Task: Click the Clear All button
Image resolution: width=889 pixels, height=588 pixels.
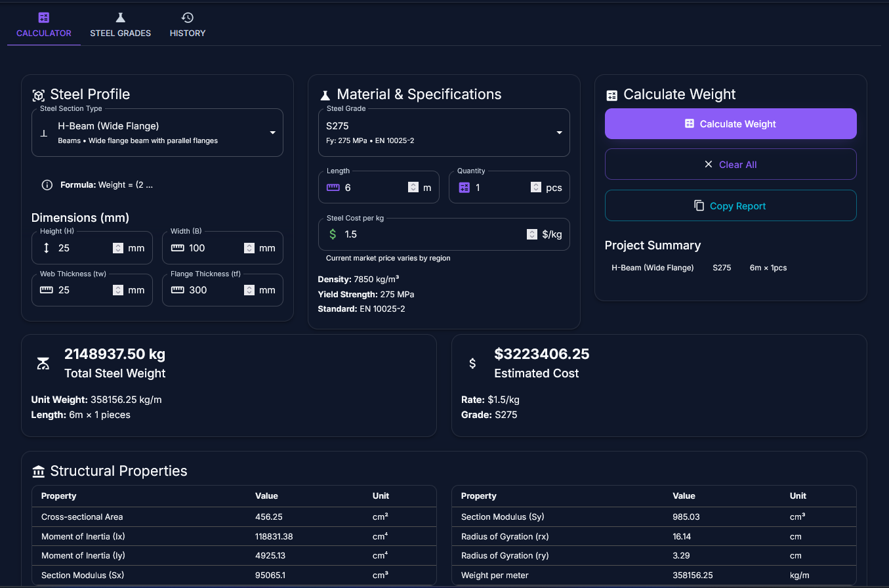Action: (730, 165)
